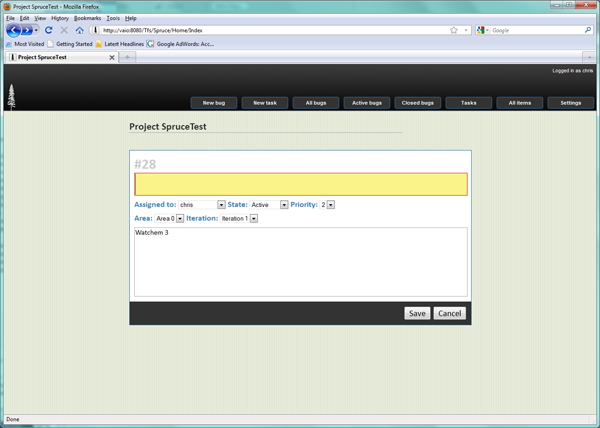This screenshot has width=600, height=428.
Task: Open the State dropdown showing Active
Action: [x=269, y=205]
